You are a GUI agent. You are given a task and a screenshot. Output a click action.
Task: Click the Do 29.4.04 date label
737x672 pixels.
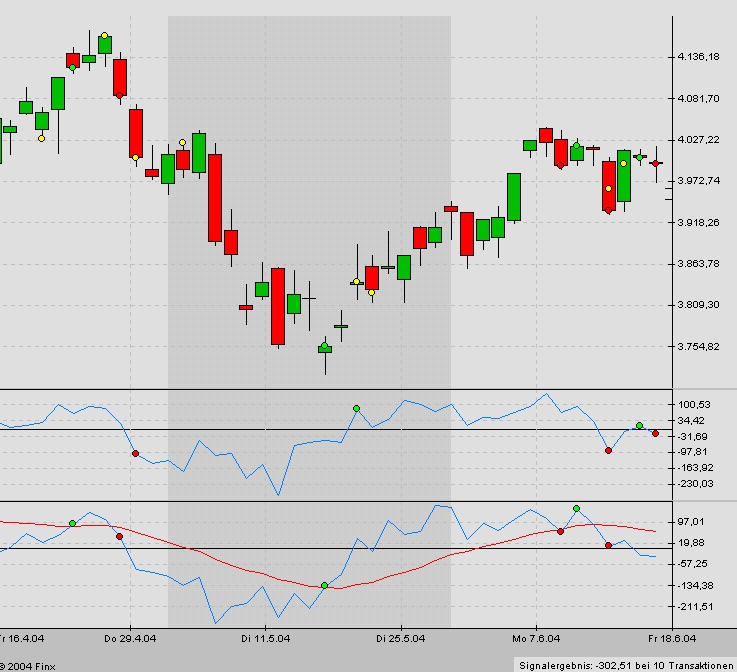click(130, 639)
